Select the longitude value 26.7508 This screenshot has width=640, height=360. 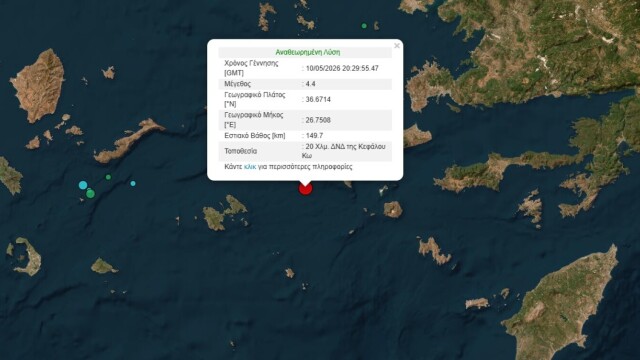tap(318, 120)
